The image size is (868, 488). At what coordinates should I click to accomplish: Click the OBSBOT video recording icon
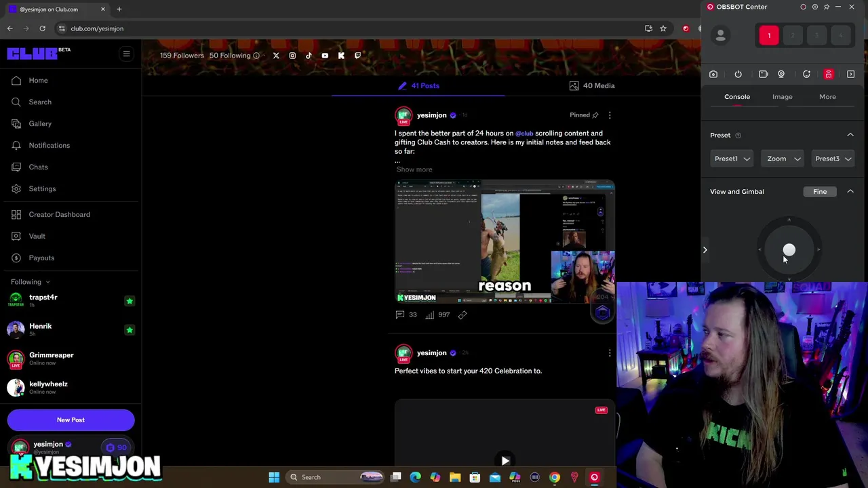point(763,75)
